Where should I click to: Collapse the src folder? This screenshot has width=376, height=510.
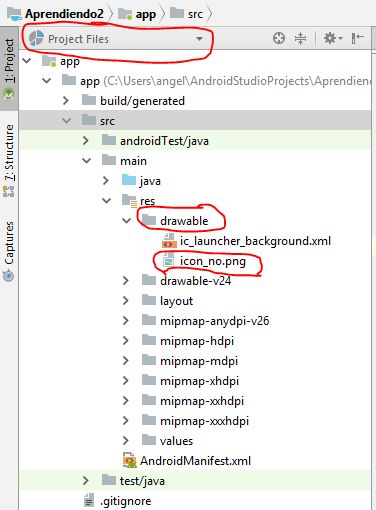click(x=67, y=121)
